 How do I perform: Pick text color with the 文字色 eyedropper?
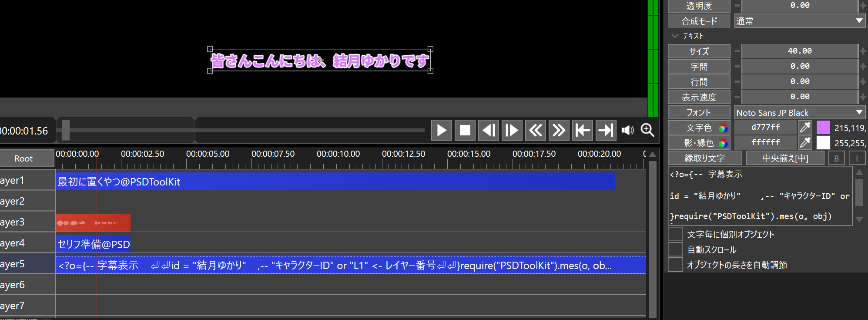click(x=805, y=128)
